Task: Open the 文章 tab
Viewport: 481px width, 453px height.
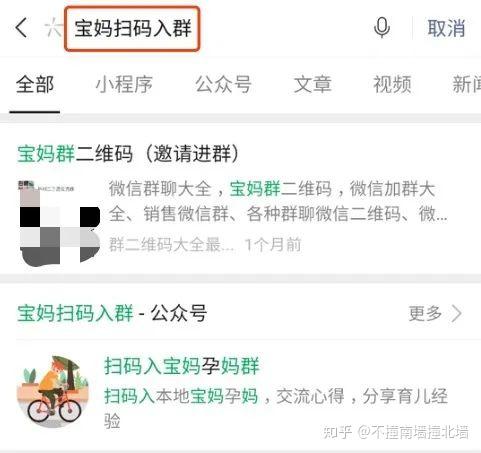Action: (312, 84)
